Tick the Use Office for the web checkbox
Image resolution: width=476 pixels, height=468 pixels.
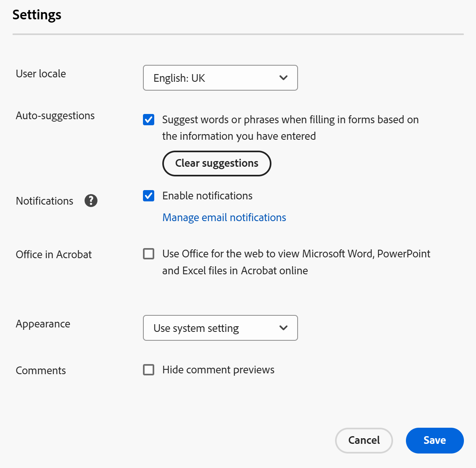[x=149, y=254]
